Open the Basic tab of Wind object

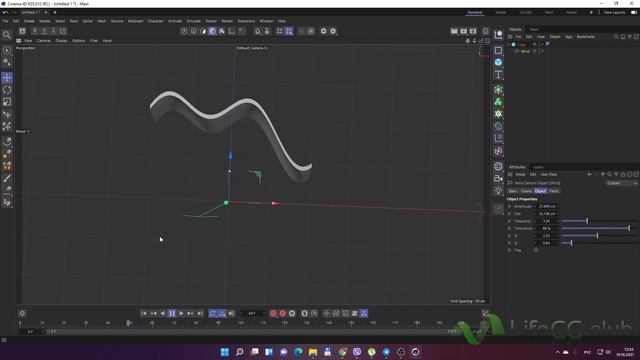pyautogui.click(x=513, y=191)
